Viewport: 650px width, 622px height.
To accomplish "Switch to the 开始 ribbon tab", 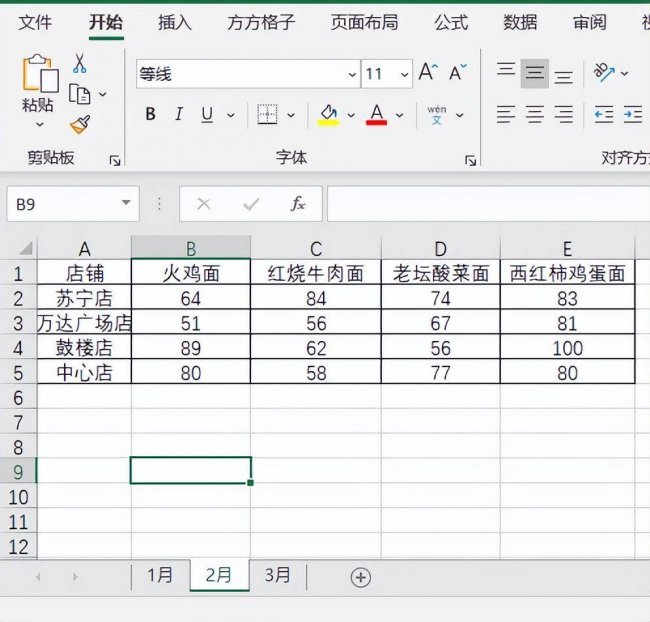I will (x=106, y=22).
